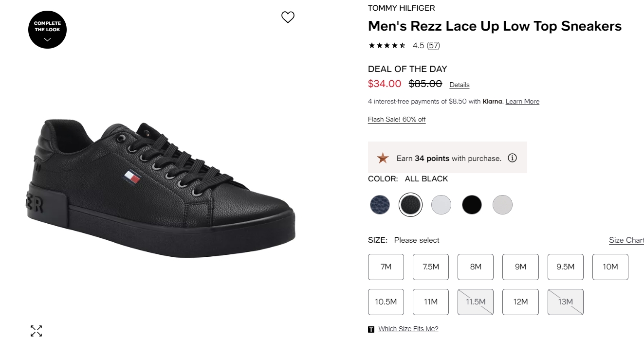Click the black T fit-finder icon
The image size is (644, 338).
coord(371,329)
